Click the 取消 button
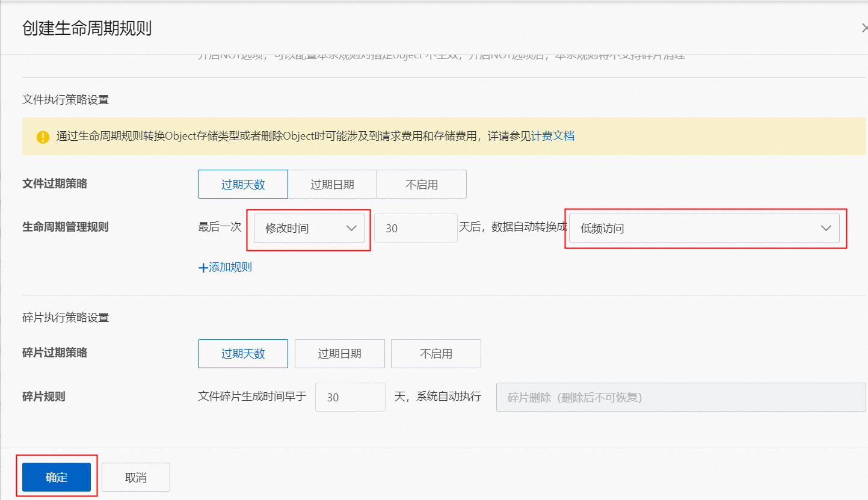 click(x=136, y=477)
